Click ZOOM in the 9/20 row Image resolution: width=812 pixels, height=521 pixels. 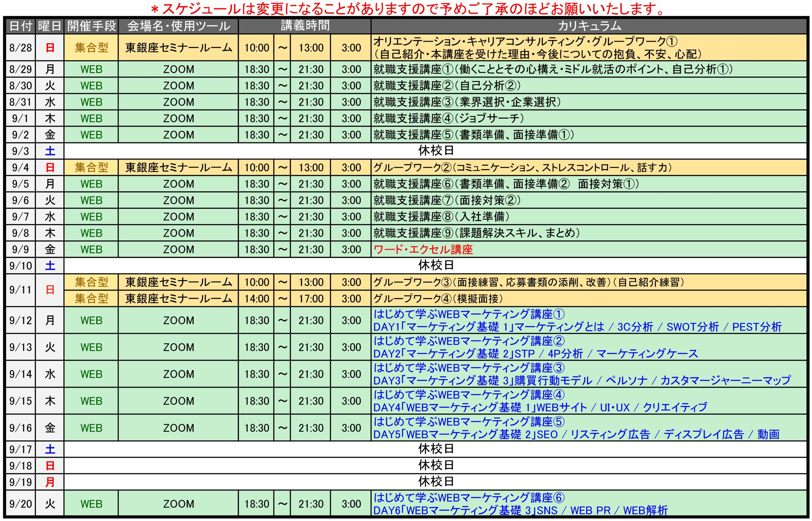[178, 504]
